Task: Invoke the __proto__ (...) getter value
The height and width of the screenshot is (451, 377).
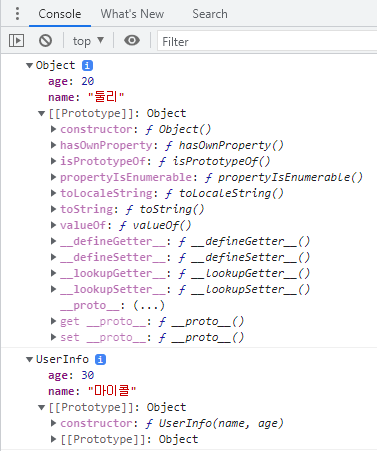Action: coord(149,305)
